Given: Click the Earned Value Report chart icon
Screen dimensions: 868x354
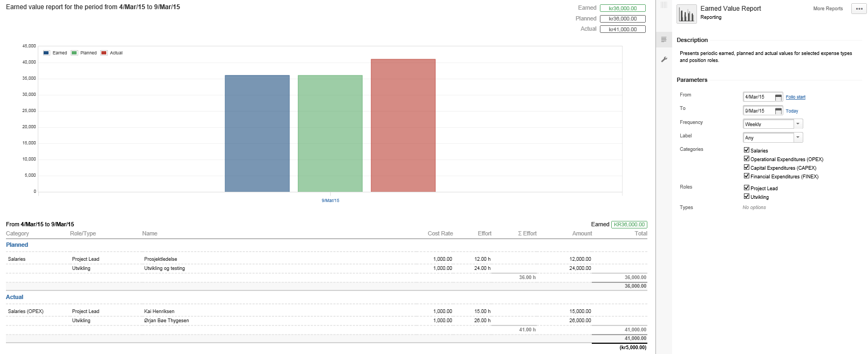Looking at the screenshot, I should click(x=686, y=13).
